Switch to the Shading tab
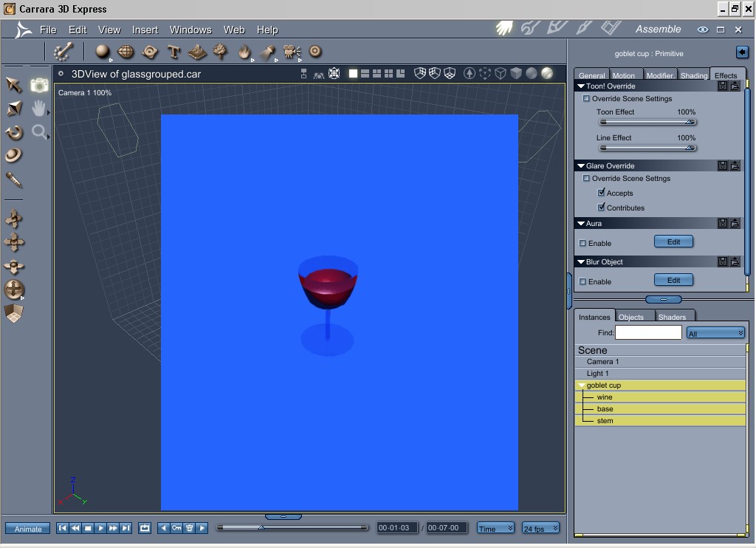The width and height of the screenshot is (756, 548). tap(693, 75)
